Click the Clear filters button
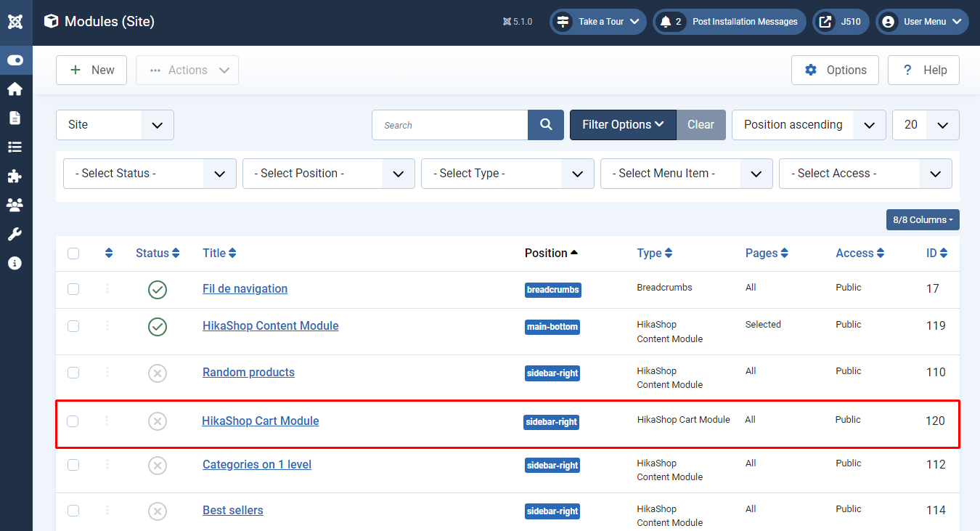The image size is (980, 531). click(701, 125)
